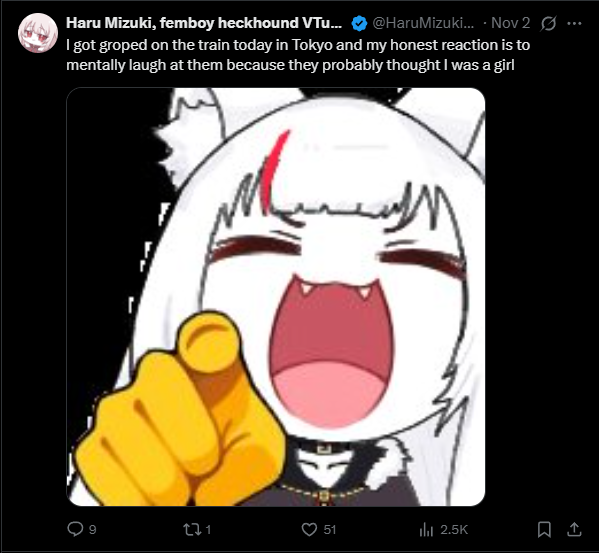This screenshot has height=553, width=599.
Task: Click the tweet text body
Action: tap(298, 55)
